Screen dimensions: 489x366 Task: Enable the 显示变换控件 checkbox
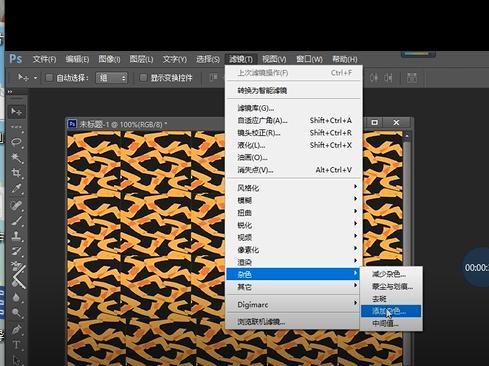pos(143,78)
